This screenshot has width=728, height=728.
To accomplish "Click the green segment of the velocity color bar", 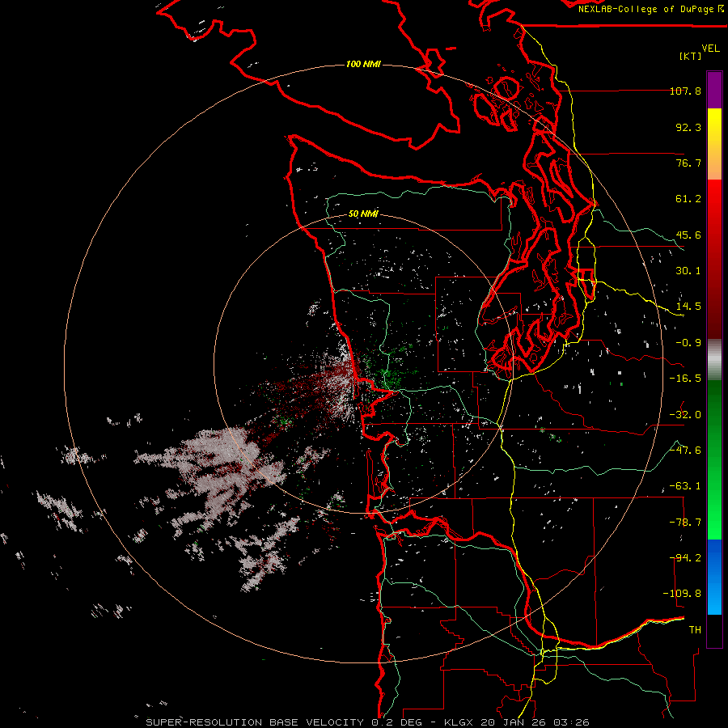I will (x=714, y=459).
